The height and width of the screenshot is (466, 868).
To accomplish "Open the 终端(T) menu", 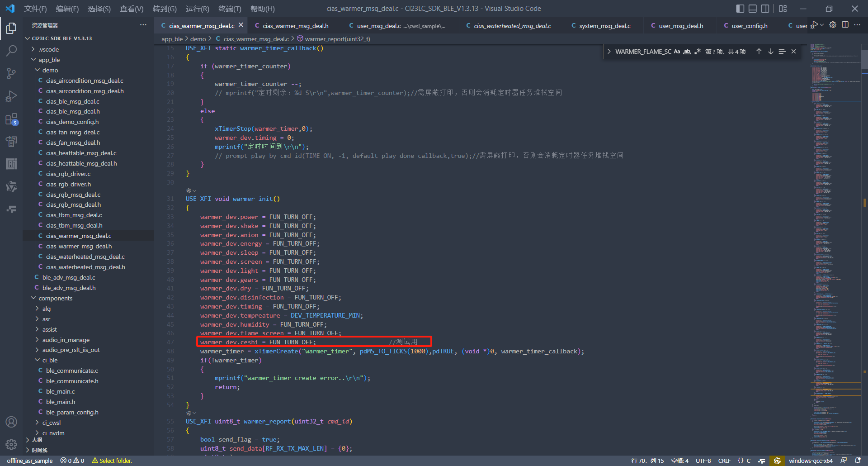I will [230, 9].
